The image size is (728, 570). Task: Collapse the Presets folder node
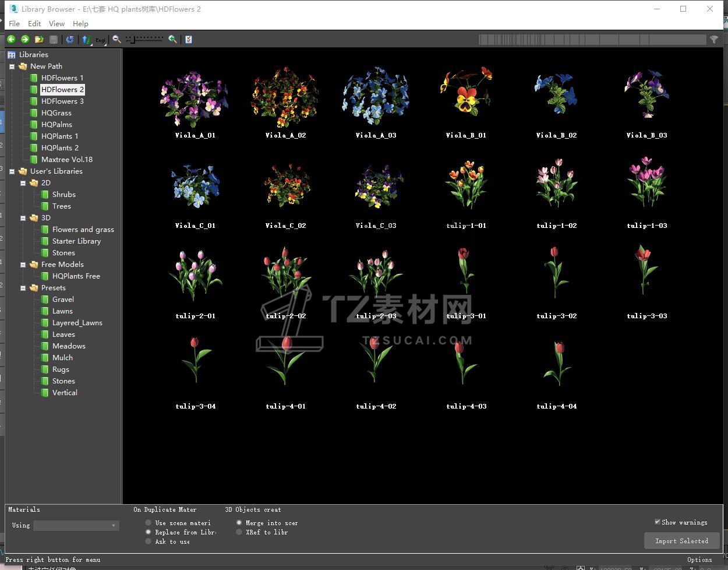pyautogui.click(x=23, y=288)
